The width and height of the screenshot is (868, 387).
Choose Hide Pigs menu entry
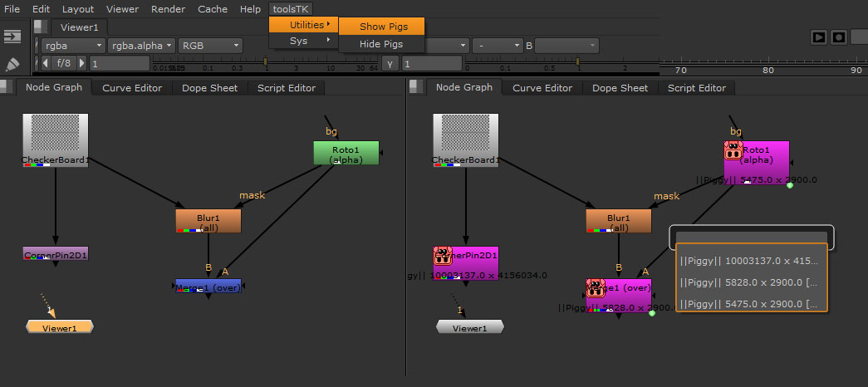tap(381, 43)
